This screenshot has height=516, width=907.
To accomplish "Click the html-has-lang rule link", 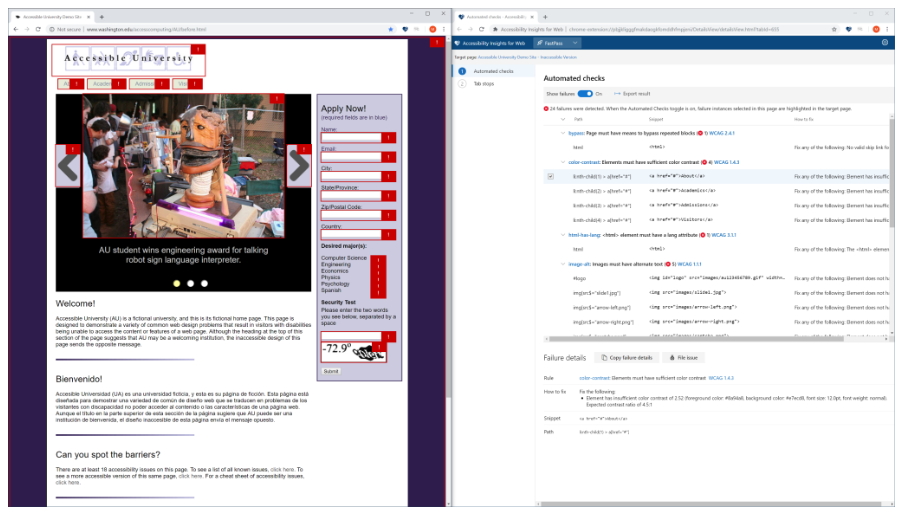I will coord(584,235).
